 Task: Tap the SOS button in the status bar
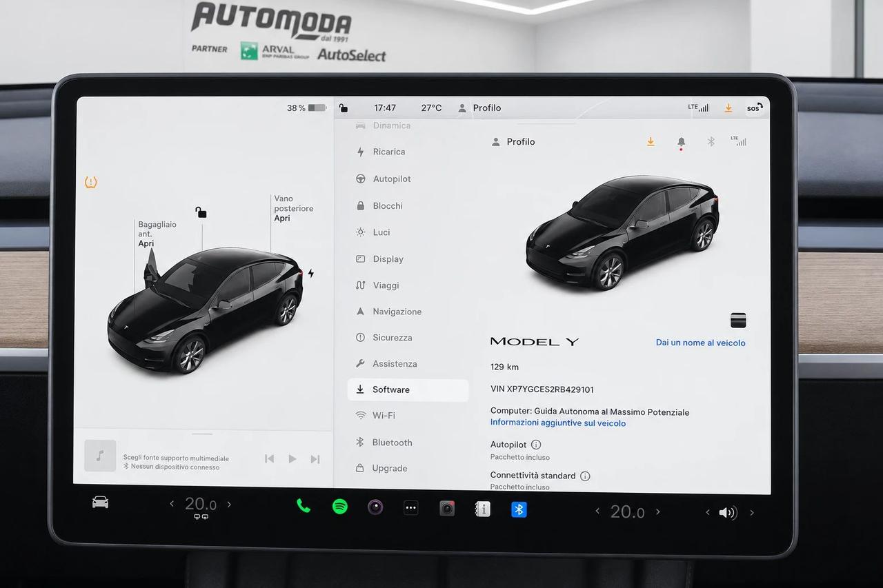tap(753, 108)
